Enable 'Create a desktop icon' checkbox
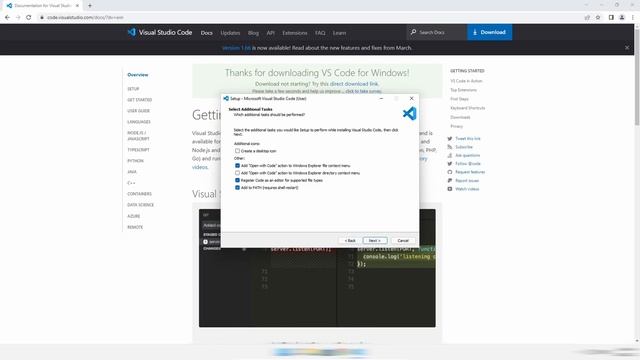This screenshot has height=360, width=640. click(x=237, y=151)
